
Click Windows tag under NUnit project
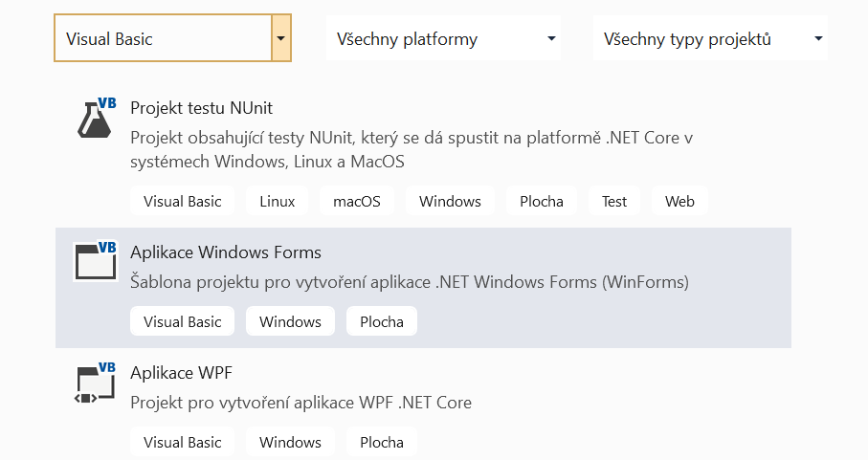[450, 201]
